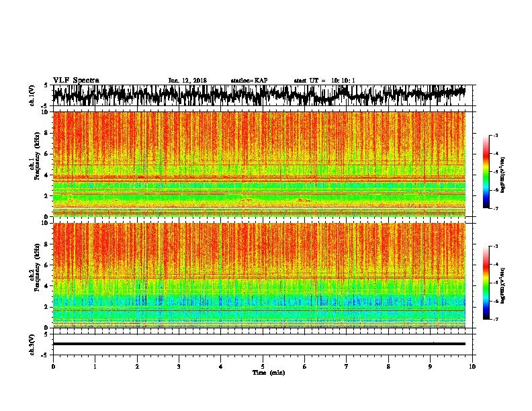Viewport: 532px width, 411px height.
Task: Click time axis tick label "7"
Action: click(x=347, y=367)
